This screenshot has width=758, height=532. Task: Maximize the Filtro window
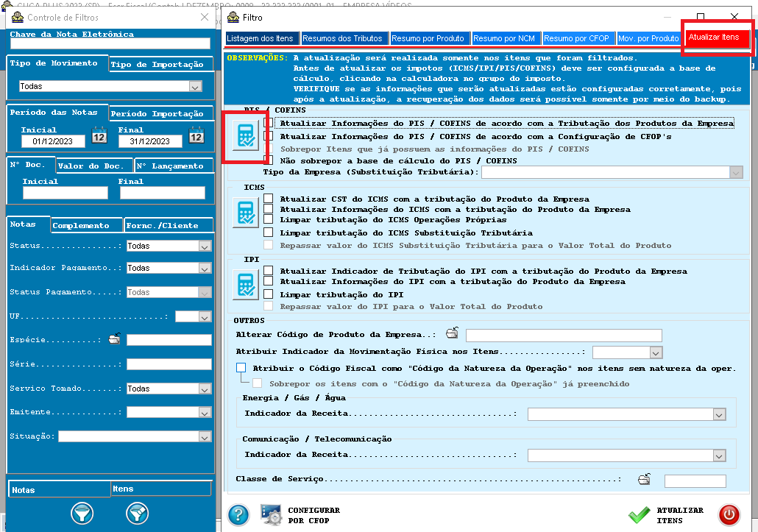click(701, 17)
